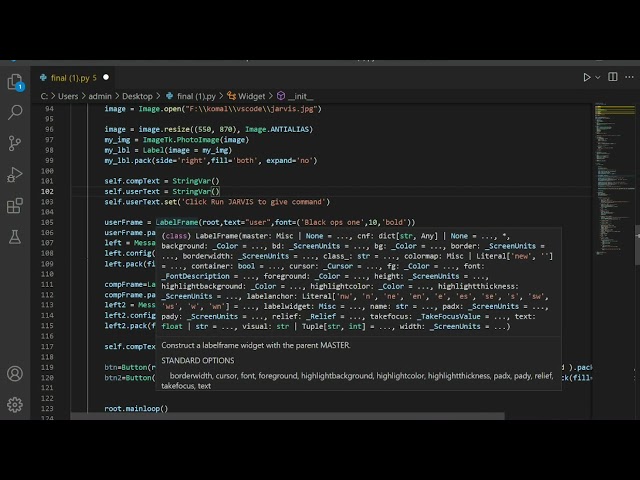Click the image.resize code line
This screenshot has height=480, width=640.
pyautogui.click(x=209, y=129)
